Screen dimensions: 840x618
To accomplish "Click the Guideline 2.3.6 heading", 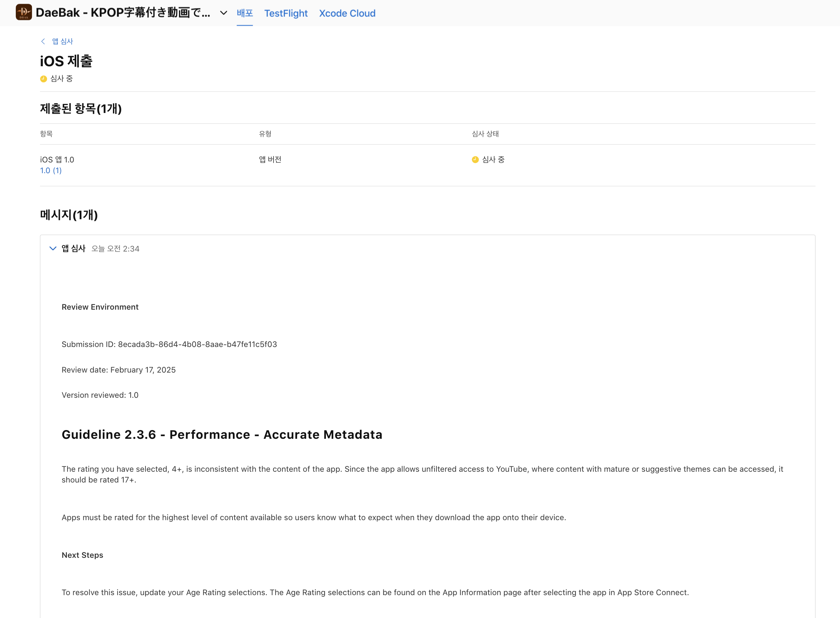I will point(222,434).
